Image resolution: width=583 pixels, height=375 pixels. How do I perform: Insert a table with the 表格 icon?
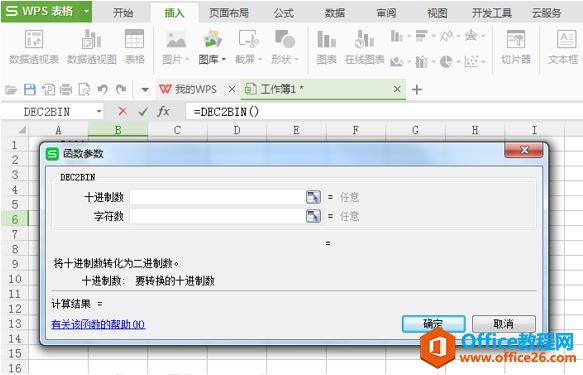pyautogui.click(x=134, y=39)
